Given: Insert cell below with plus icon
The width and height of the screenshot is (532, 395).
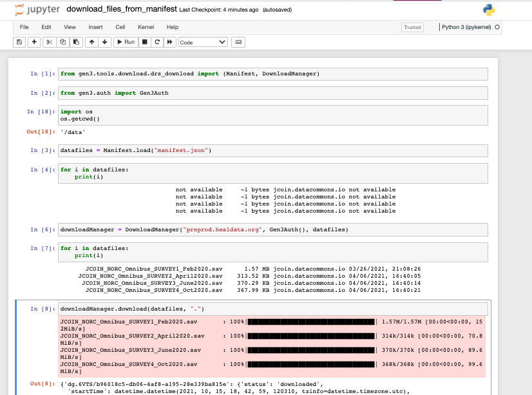Looking at the screenshot, I should pos(34,42).
